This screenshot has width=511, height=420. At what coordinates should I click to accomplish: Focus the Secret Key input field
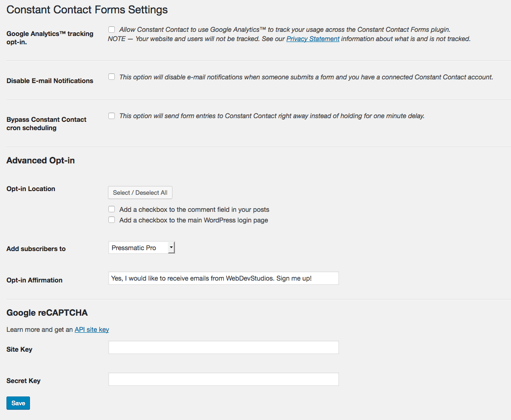point(223,379)
